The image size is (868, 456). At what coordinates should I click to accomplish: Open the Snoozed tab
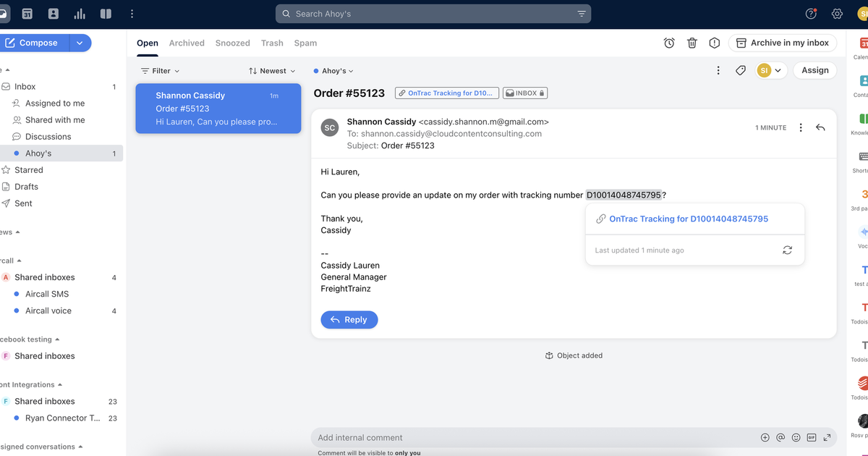click(x=232, y=43)
